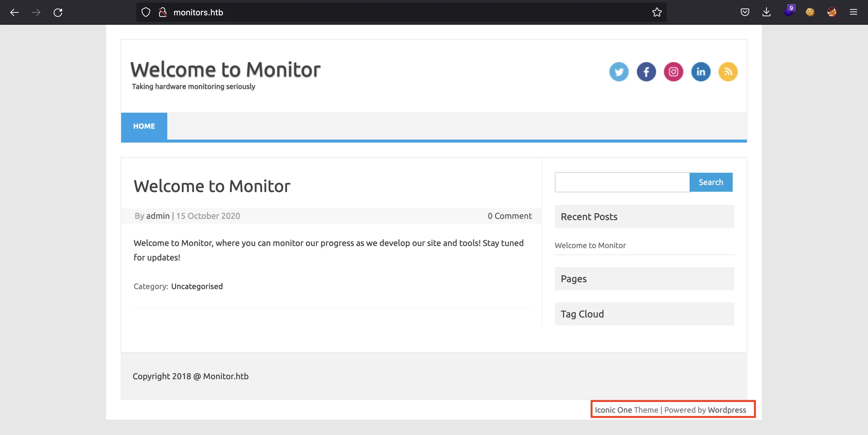Reload the monitors.htb page
Viewport: 868px width, 435px height.
(58, 12)
